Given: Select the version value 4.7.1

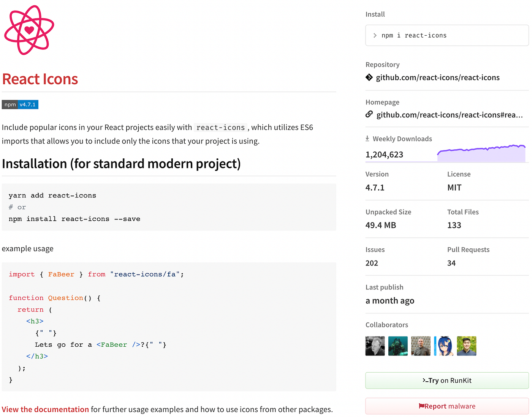Looking at the screenshot, I should click(x=375, y=188).
